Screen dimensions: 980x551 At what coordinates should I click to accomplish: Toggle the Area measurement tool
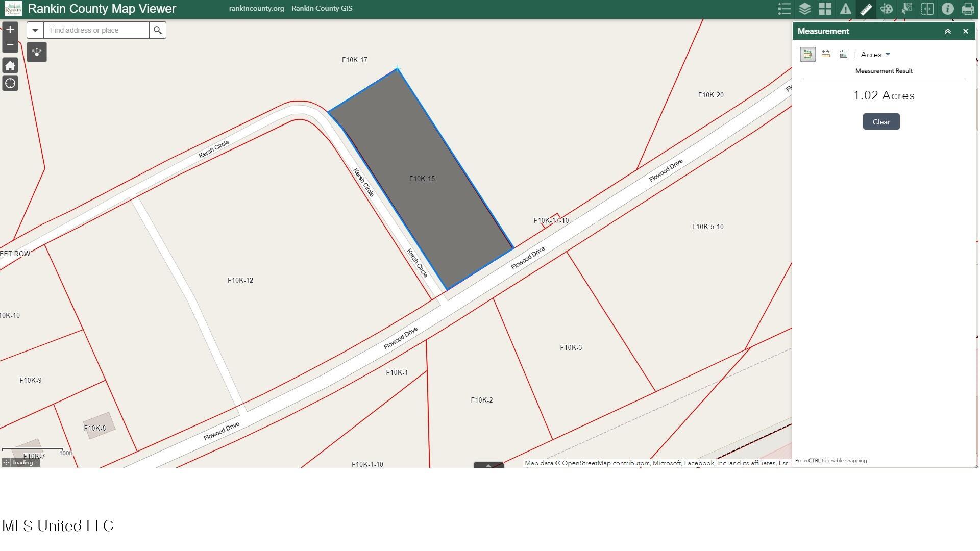point(807,54)
